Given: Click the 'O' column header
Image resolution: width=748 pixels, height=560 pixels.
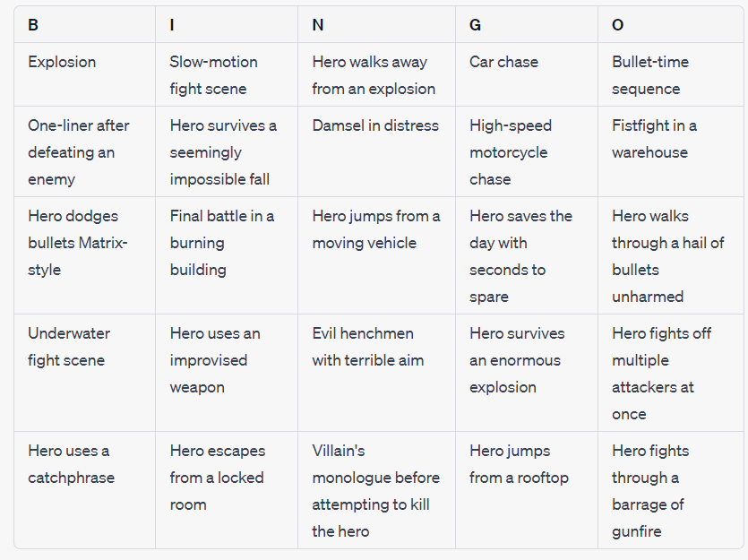Looking at the screenshot, I should (x=618, y=25).
